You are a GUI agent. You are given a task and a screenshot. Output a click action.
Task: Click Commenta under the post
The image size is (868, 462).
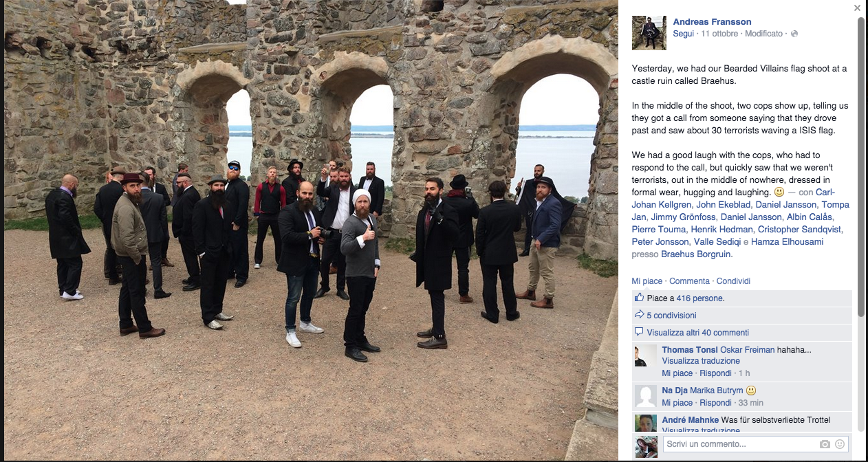689,281
